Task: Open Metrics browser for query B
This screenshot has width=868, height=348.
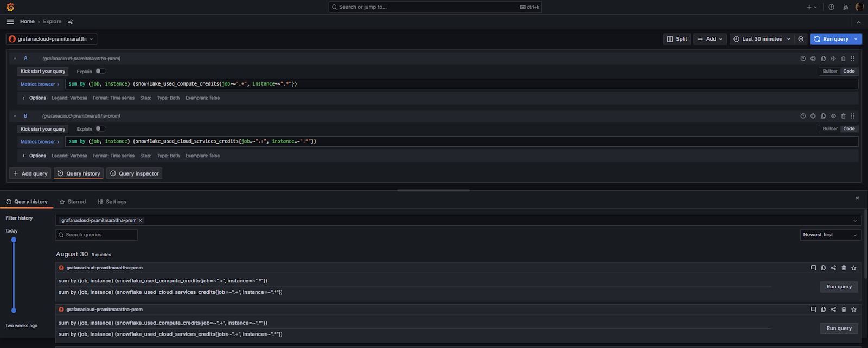Action: click(40, 141)
